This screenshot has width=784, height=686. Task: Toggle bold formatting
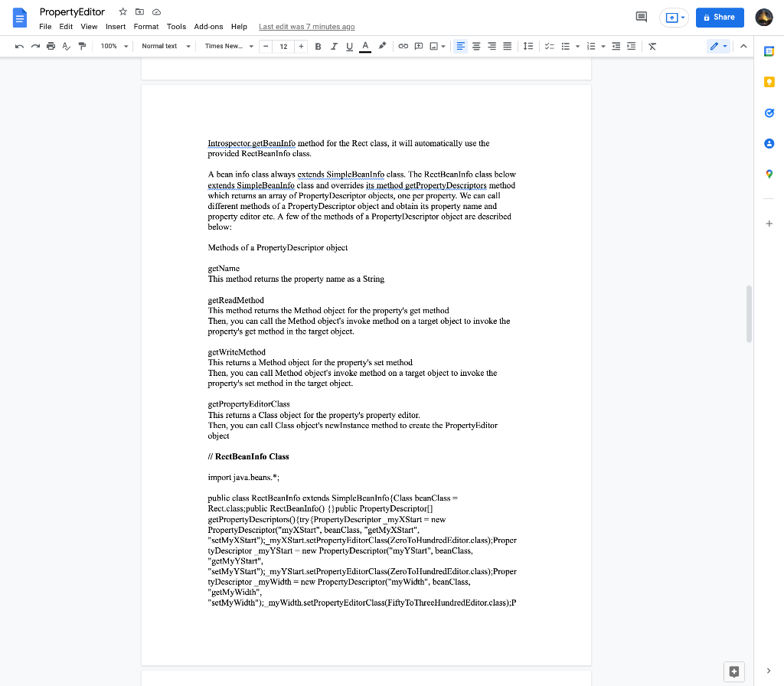318,46
